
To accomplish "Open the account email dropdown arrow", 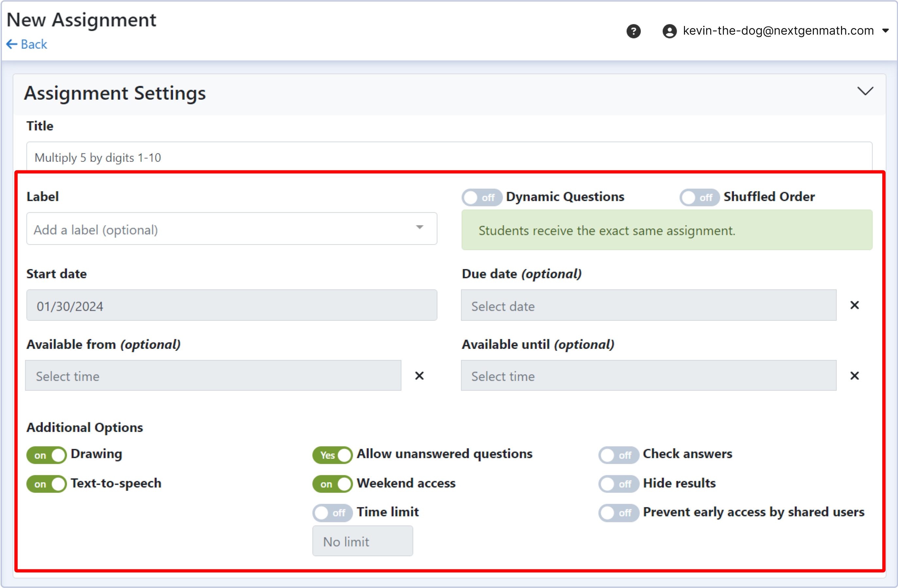I will tap(886, 31).
